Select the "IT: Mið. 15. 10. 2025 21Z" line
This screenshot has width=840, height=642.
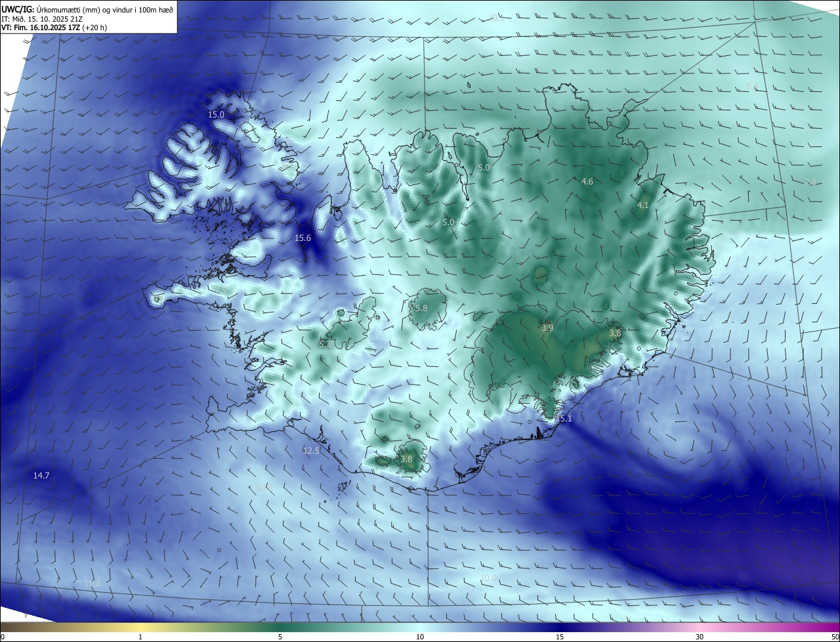(x=43, y=19)
